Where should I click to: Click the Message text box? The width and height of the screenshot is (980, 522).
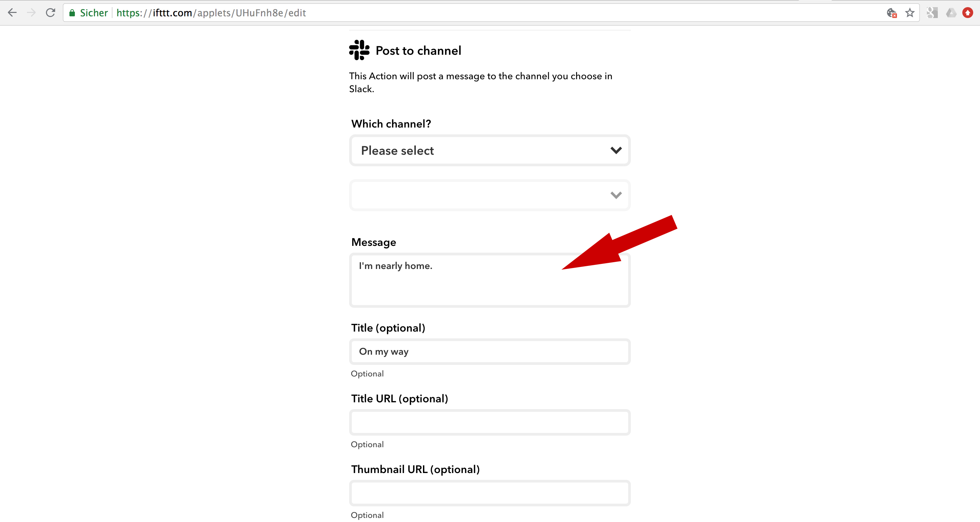(489, 281)
